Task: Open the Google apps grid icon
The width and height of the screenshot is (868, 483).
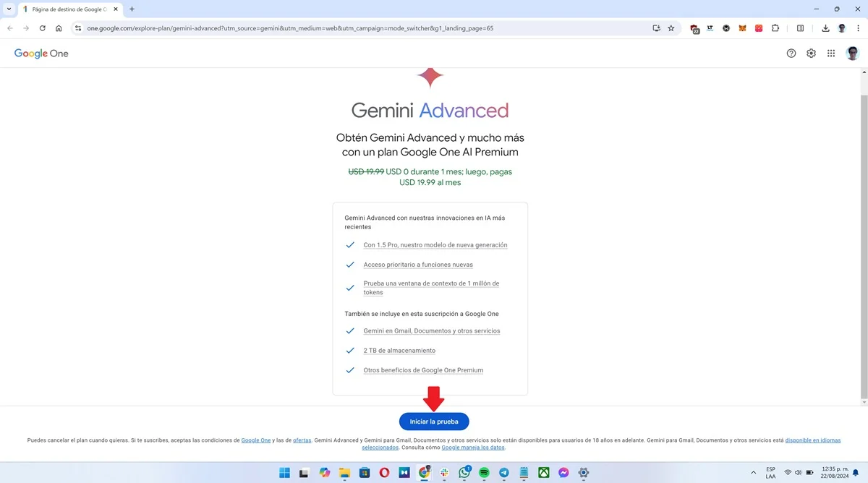Action: pos(831,53)
